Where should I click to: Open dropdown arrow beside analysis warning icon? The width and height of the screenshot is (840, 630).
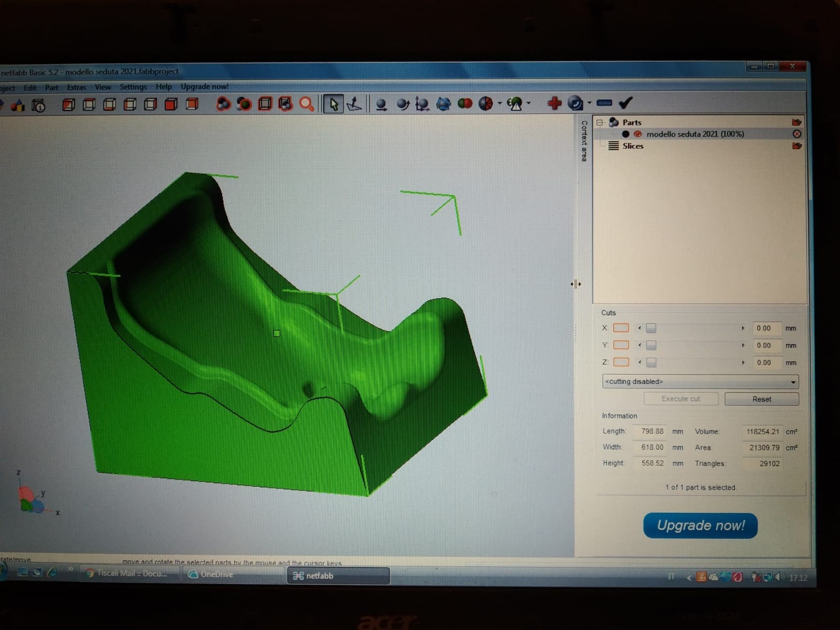point(529,103)
